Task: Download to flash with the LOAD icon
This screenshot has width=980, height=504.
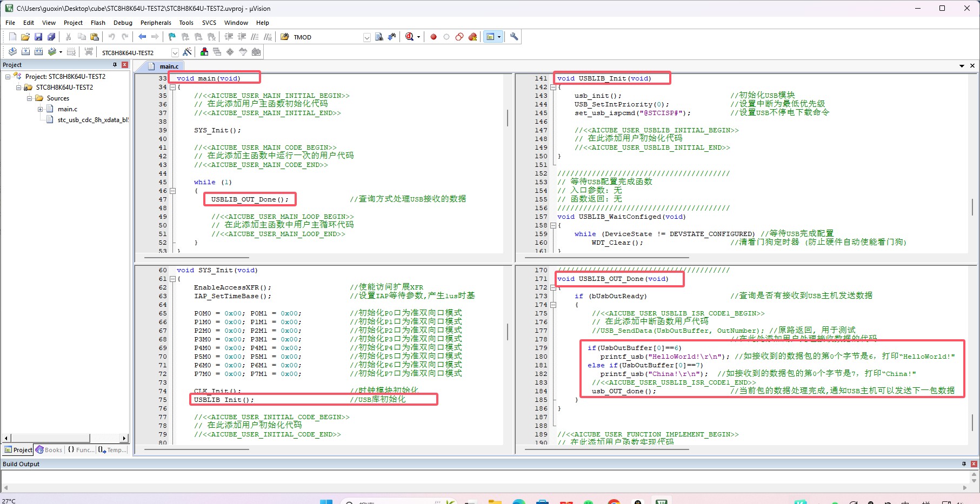Action: (89, 52)
